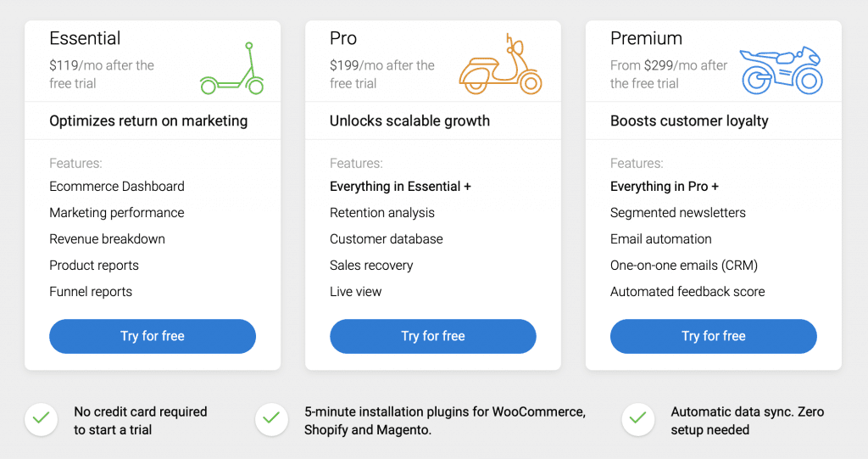Viewport: 868px width, 459px height.
Task: Open Marketing performance feature item
Action: (x=117, y=213)
